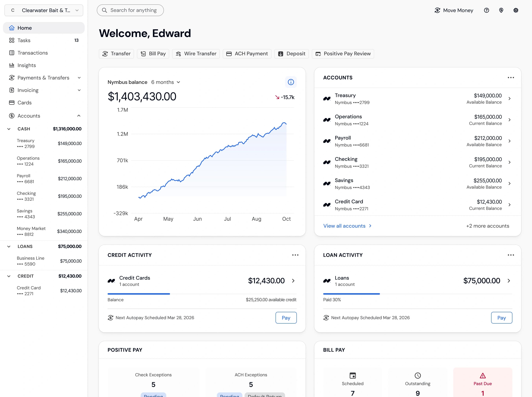Start a Wire Transfer
The width and height of the screenshot is (532, 397).
click(x=196, y=54)
